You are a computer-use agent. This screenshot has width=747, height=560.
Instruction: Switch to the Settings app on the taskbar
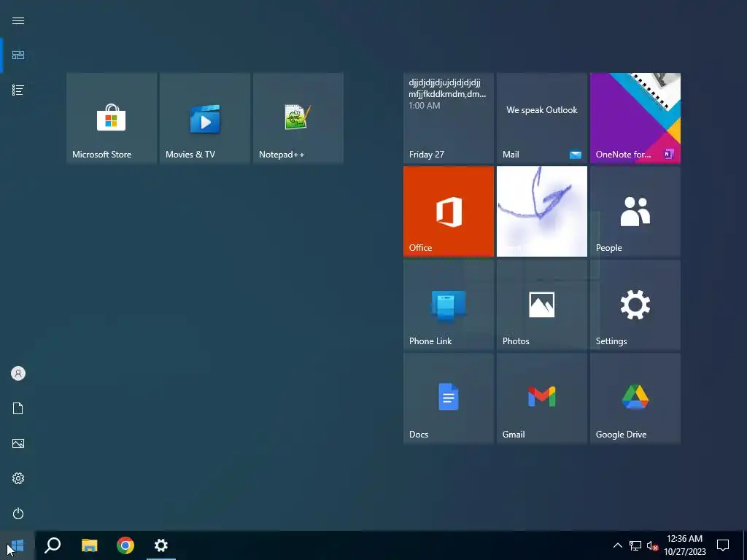point(161,545)
